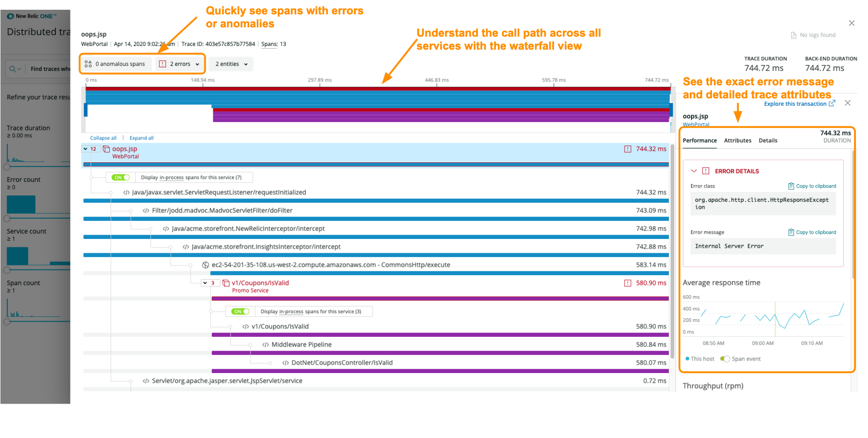Click the globe icon on CommonsHttp/execute span
The height and width of the screenshot is (438, 868).
[205, 265]
